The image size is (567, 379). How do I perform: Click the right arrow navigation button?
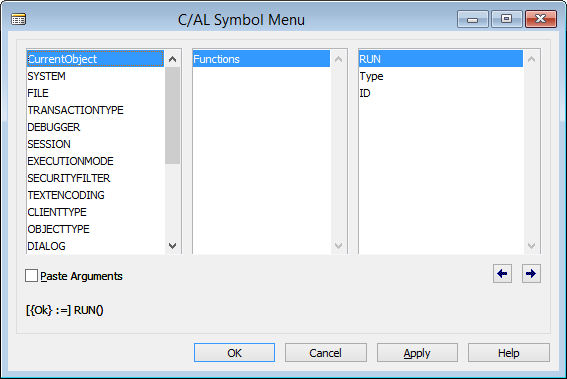(531, 274)
